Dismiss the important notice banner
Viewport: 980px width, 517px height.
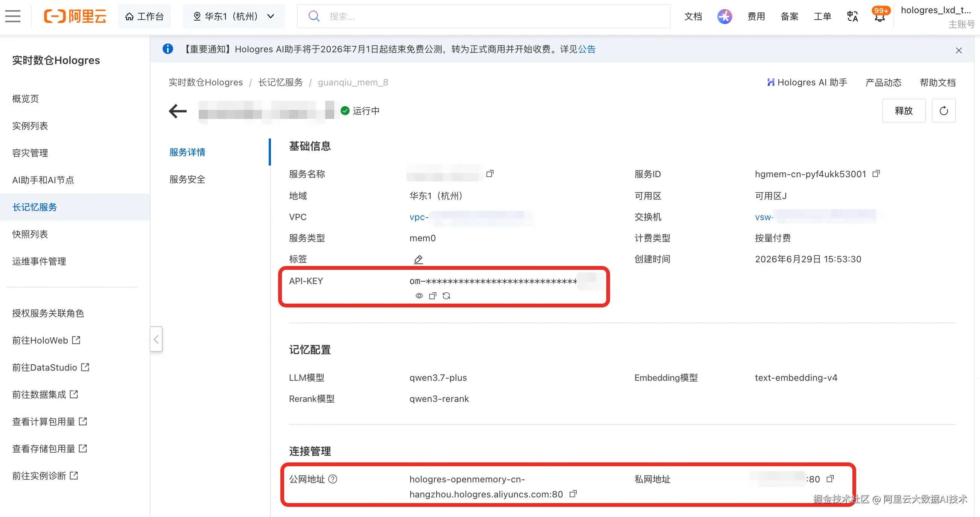pyautogui.click(x=958, y=50)
